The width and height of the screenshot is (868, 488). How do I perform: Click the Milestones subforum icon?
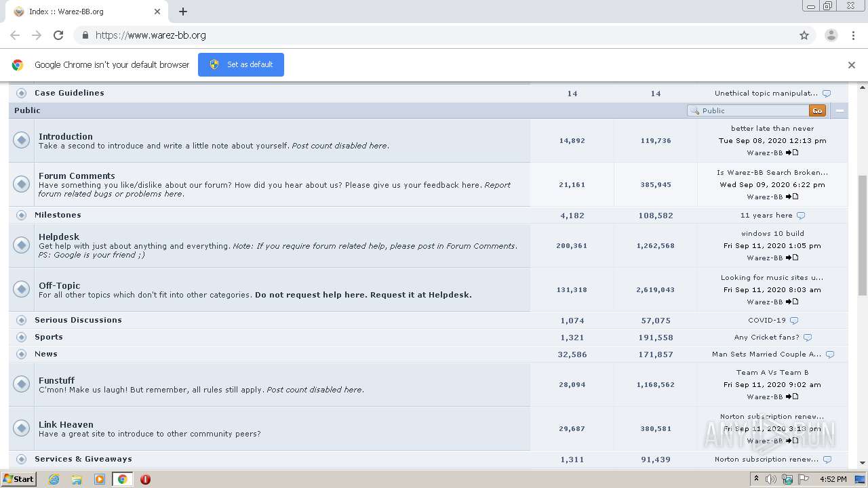pos(22,215)
